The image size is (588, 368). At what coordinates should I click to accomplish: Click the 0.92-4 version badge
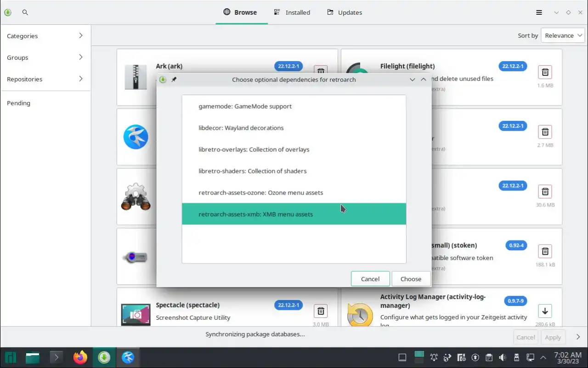click(x=516, y=245)
